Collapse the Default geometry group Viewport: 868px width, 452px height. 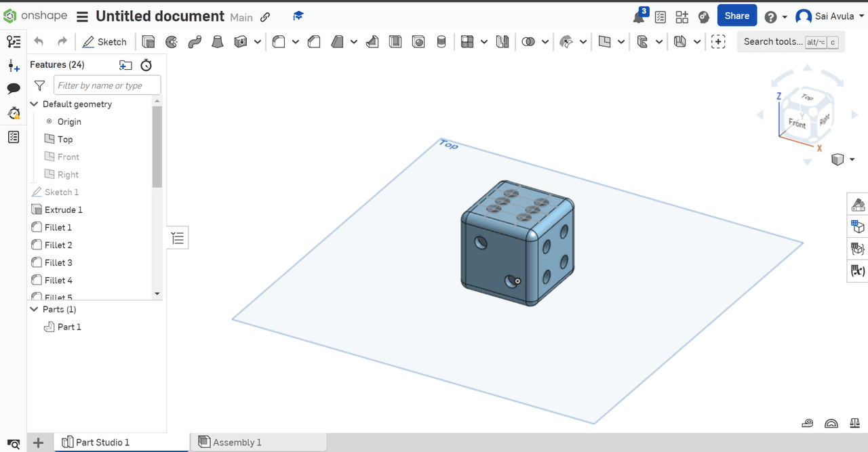[35, 104]
